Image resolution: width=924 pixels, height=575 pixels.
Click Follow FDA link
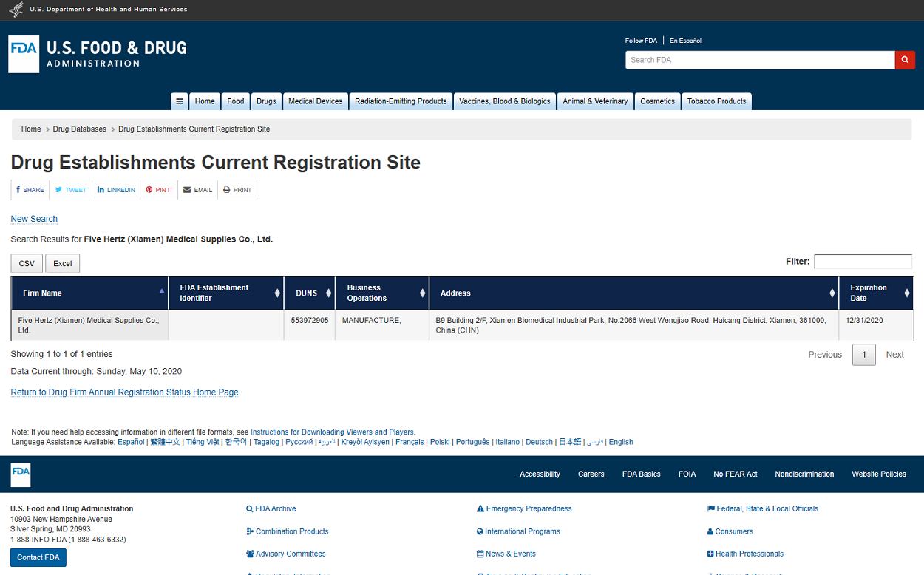coord(641,41)
